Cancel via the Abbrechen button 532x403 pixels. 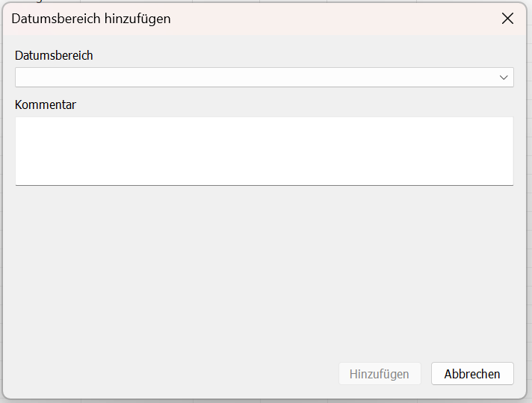[x=472, y=374]
